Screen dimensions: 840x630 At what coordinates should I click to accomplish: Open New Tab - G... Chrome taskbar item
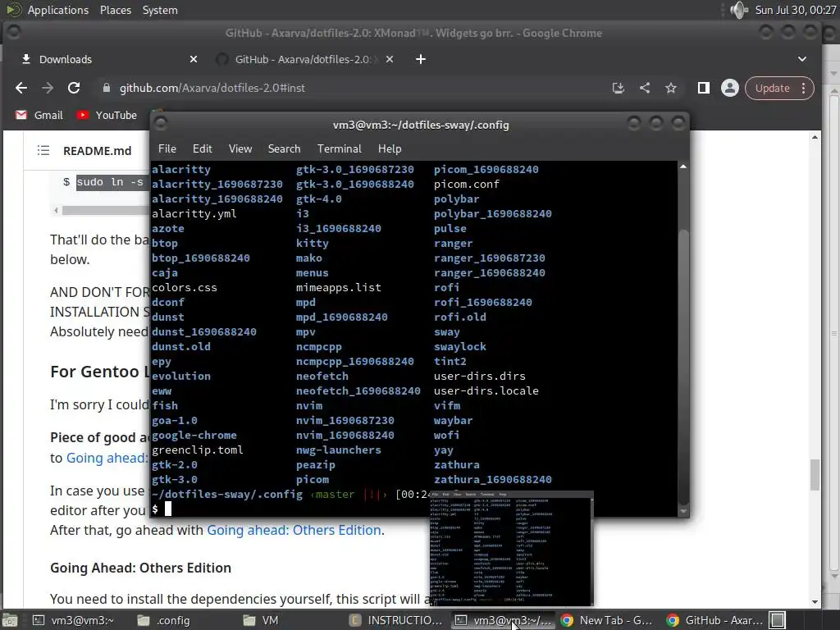click(x=607, y=620)
